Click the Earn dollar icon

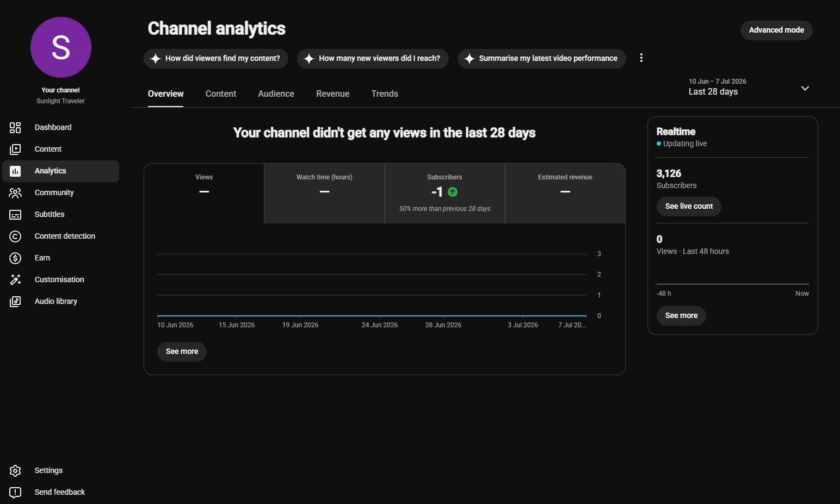pos(15,258)
